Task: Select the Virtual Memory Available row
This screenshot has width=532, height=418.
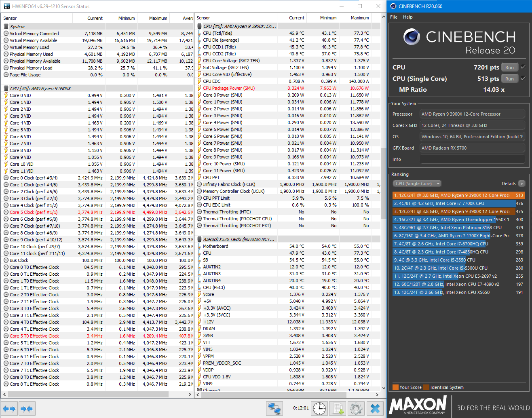Action: [x=97, y=40]
